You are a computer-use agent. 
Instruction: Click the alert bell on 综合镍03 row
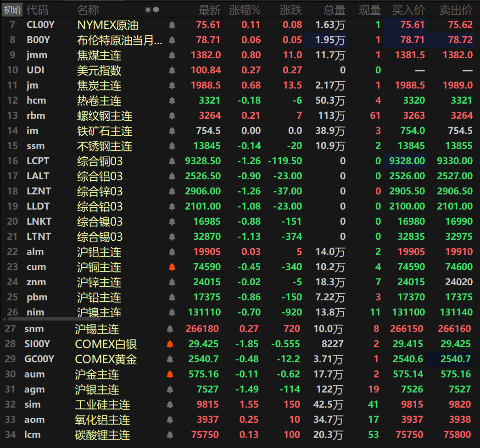coord(172,221)
